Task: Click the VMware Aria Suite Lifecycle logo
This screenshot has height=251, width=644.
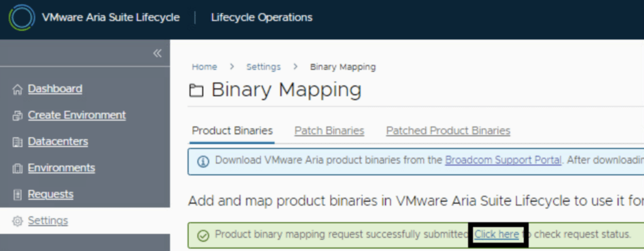Action: click(22, 18)
